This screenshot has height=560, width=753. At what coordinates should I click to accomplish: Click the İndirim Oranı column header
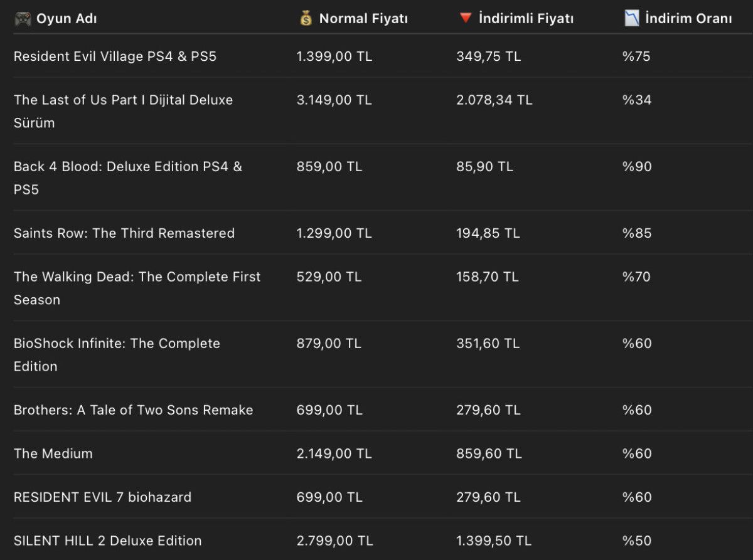pos(688,19)
